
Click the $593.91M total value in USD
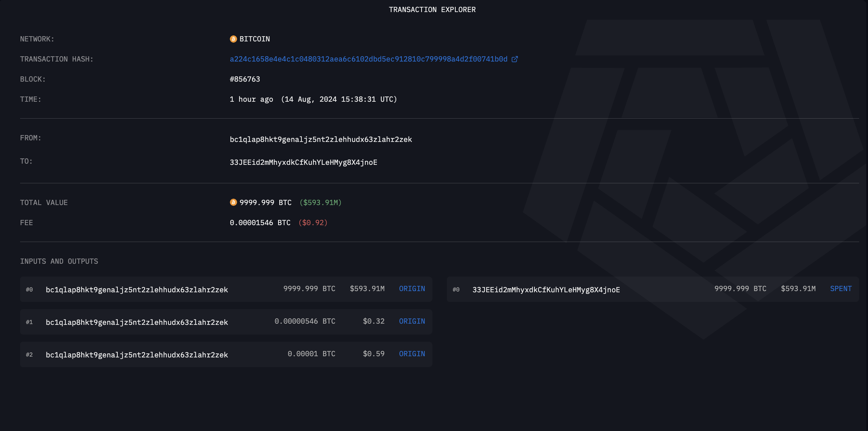[x=320, y=203]
